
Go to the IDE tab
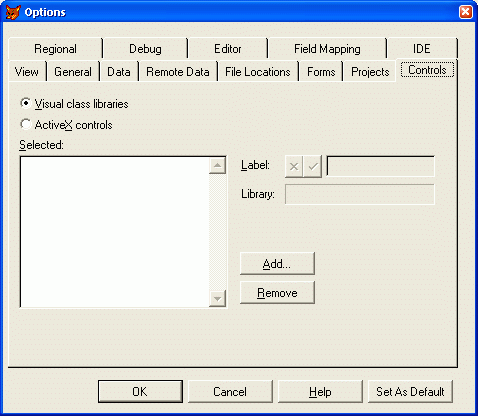coord(422,49)
